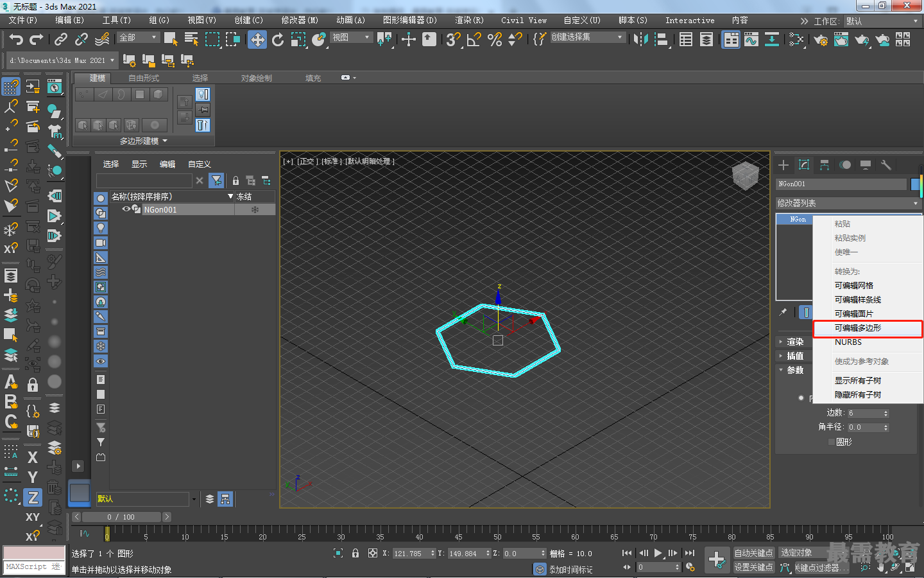Choose 可编辑多边形 in context menu
Image resolution: width=924 pixels, height=578 pixels.
coord(868,328)
